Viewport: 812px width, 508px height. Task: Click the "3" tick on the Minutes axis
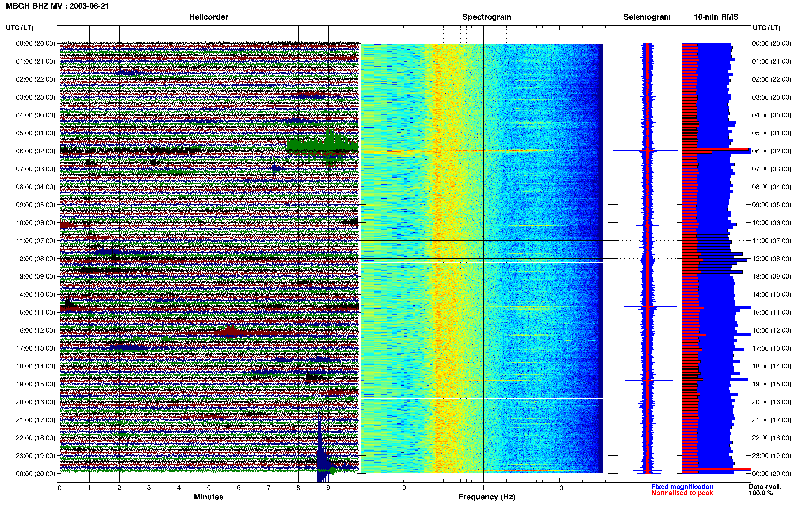tap(149, 487)
